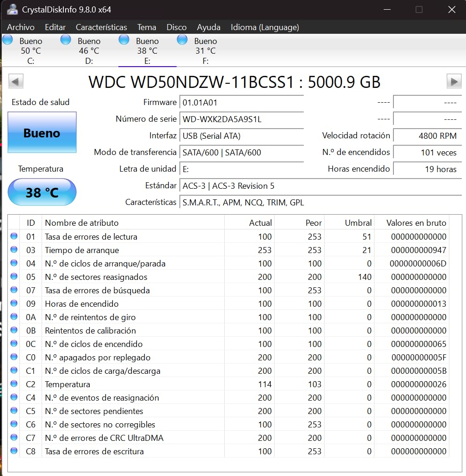Click status dot of attribute C8 row
The width and height of the screenshot is (466, 476).
tap(14, 451)
